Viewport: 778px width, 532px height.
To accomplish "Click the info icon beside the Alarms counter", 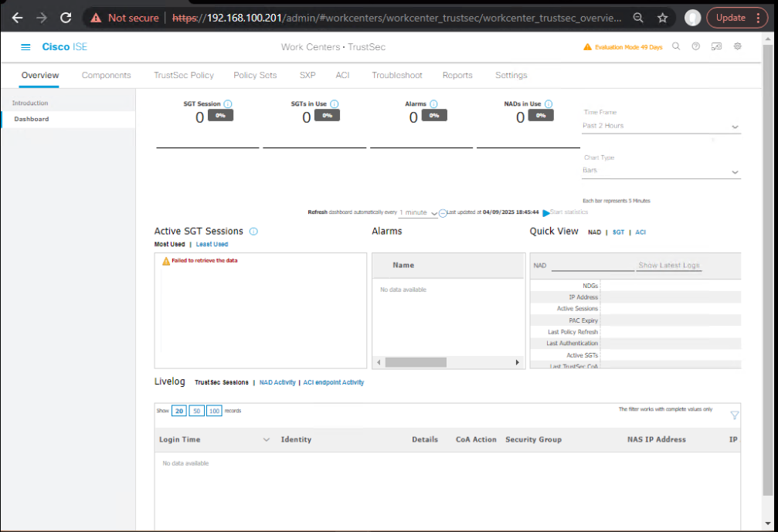I will coord(433,103).
